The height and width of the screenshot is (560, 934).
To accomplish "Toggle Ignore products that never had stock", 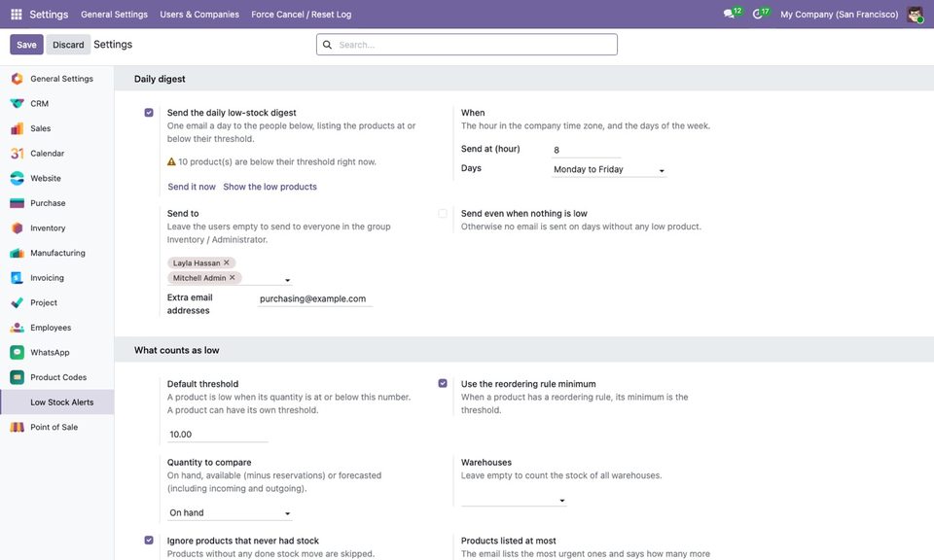I will pyautogui.click(x=149, y=541).
